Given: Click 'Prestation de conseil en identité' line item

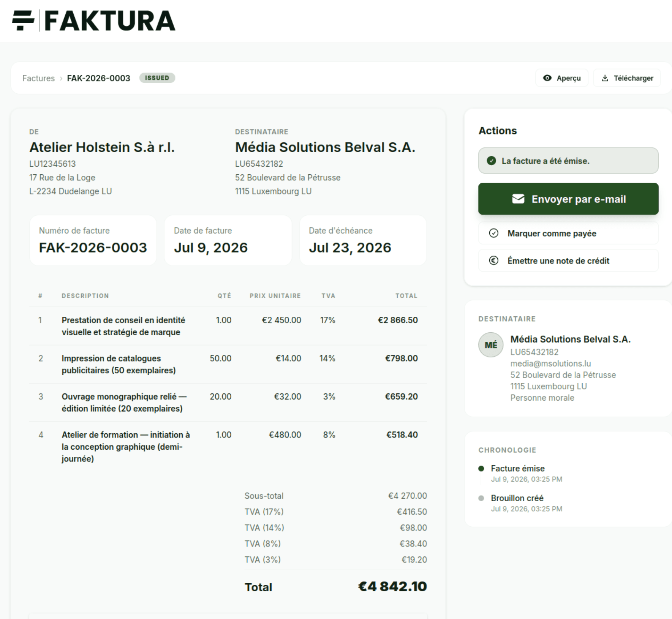Looking at the screenshot, I should [123, 326].
